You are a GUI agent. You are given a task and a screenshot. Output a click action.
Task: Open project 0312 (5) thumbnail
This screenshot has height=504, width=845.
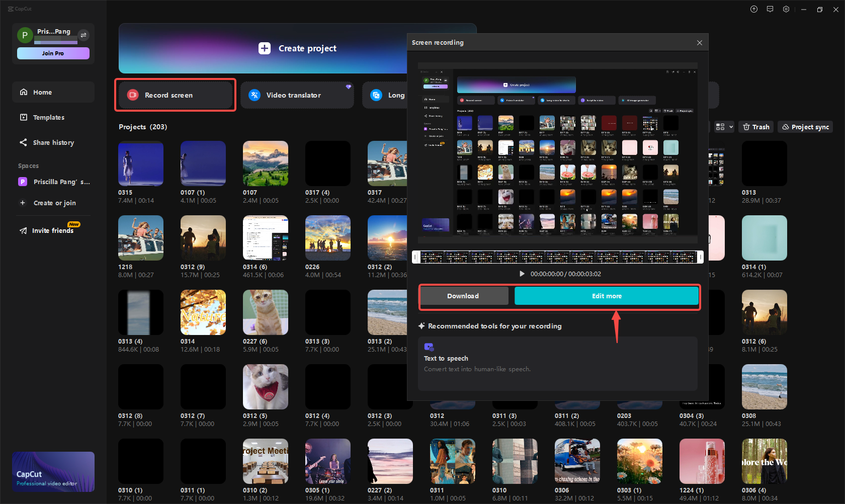(266, 387)
